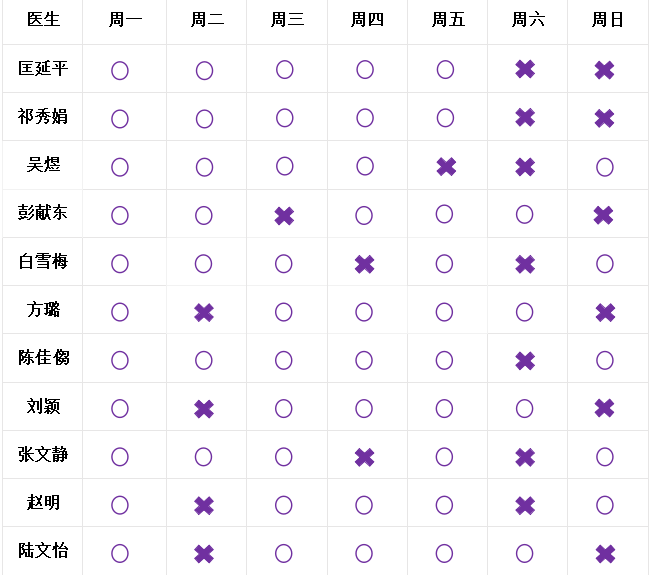Click the 周六 column header

click(x=527, y=20)
